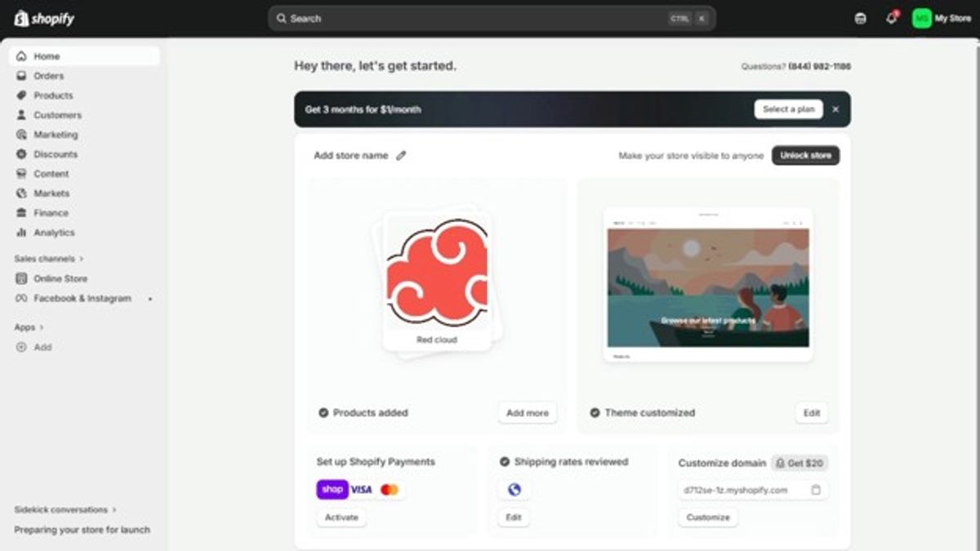The height and width of the screenshot is (551, 980).
Task: Expand Sidekick conversations
Action: point(65,509)
